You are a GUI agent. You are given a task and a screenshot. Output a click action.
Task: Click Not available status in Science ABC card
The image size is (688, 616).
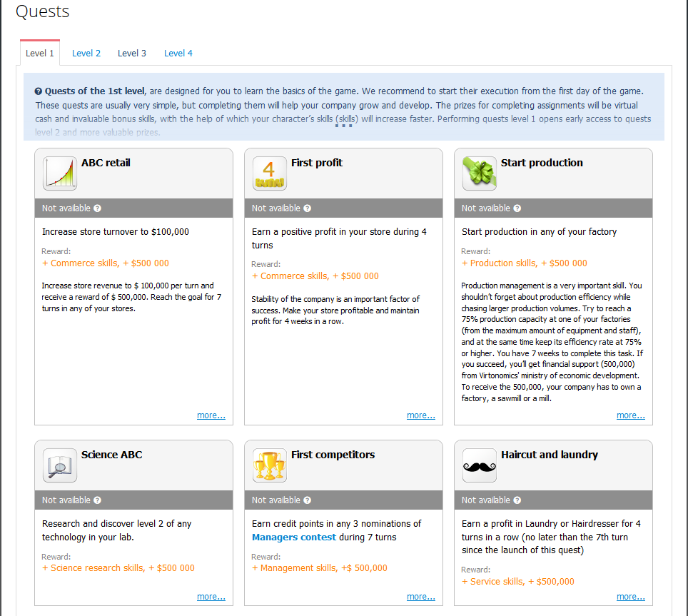[x=66, y=500]
